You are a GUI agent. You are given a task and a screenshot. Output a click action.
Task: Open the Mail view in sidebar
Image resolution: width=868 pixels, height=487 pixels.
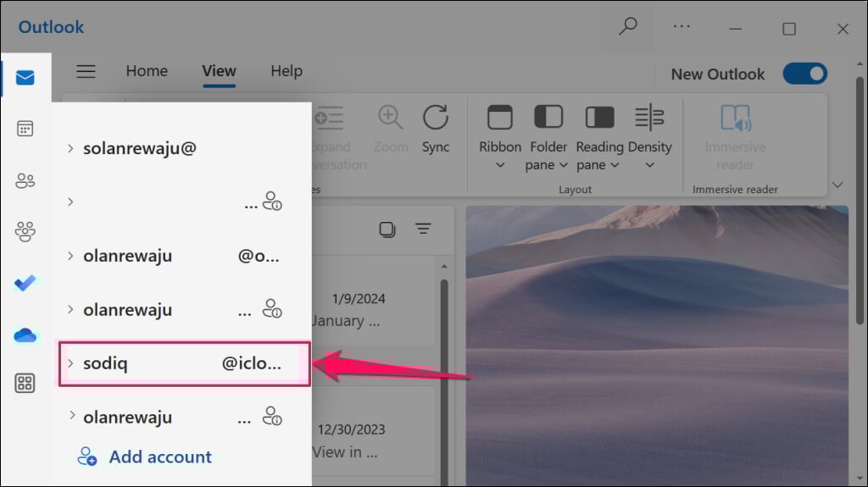pyautogui.click(x=25, y=77)
